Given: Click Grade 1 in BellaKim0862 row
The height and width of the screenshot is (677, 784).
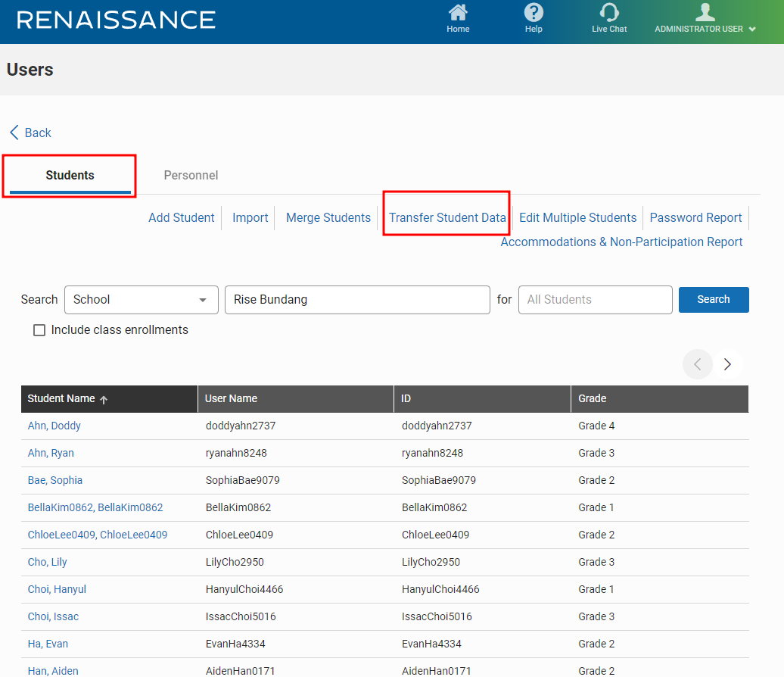Looking at the screenshot, I should (596, 507).
